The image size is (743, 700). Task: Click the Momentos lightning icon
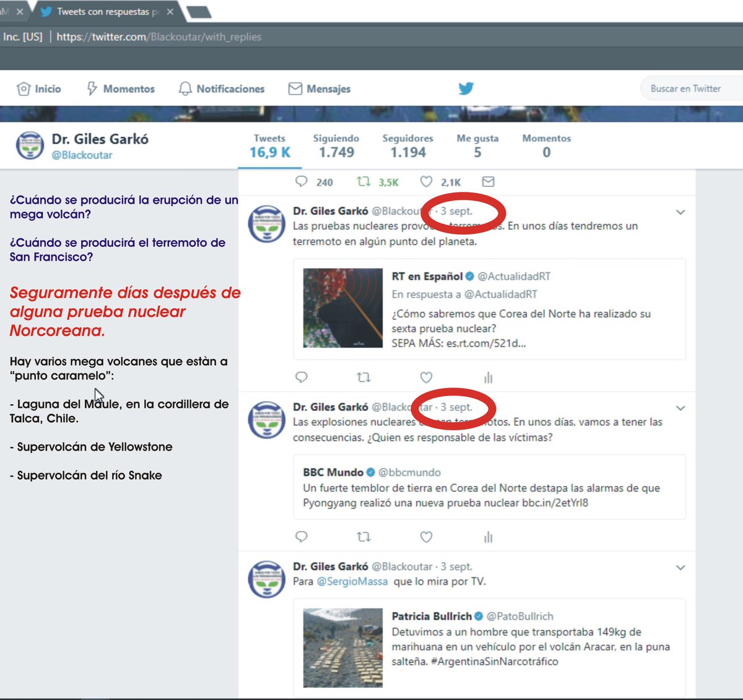click(x=92, y=89)
